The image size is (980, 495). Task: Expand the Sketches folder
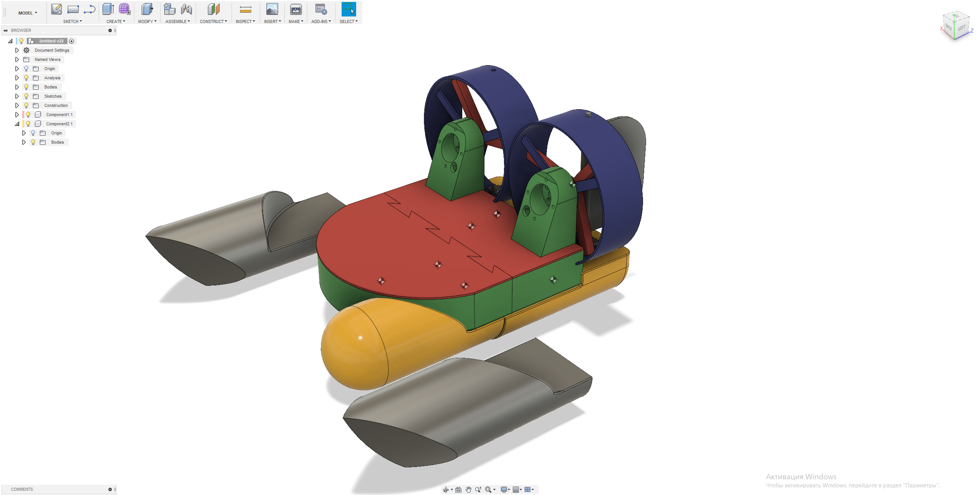[x=17, y=96]
